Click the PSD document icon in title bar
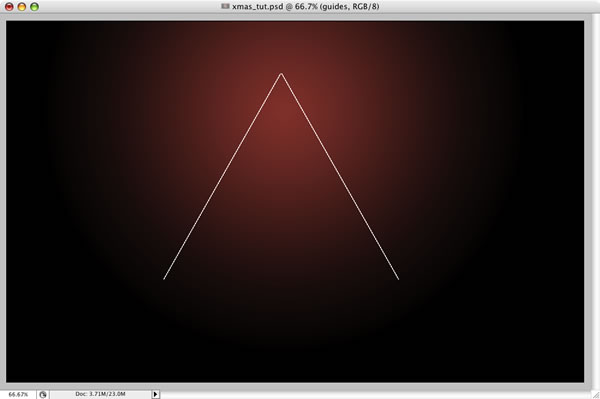Viewport: 600px width, 399px height. coord(225,6)
